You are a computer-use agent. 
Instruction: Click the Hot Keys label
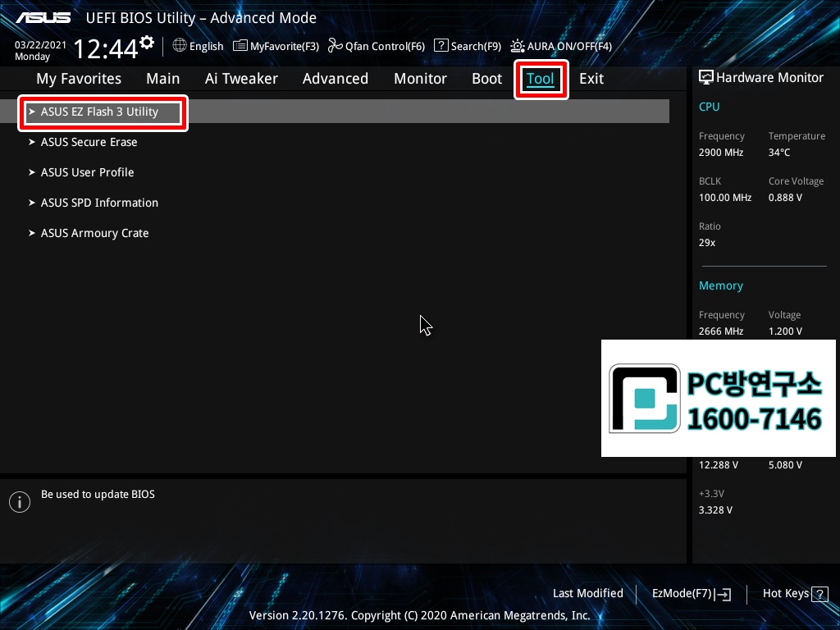click(x=785, y=594)
